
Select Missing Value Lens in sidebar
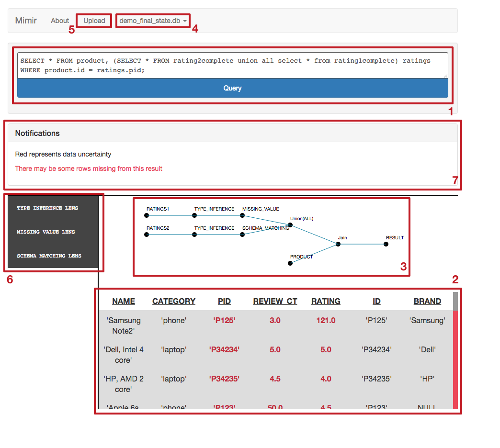[x=46, y=232]
